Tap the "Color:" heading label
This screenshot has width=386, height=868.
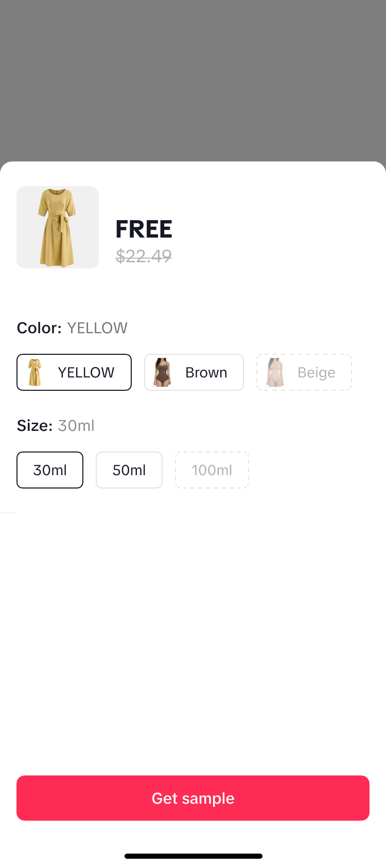[x=39, y=328]
